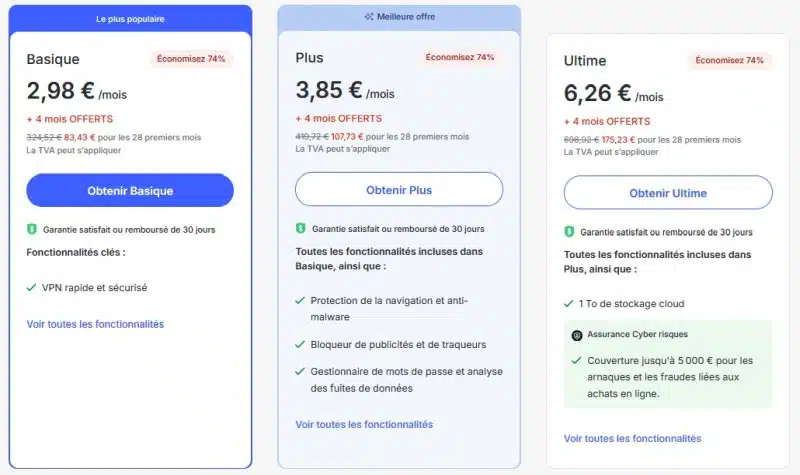Select the Meilleure offre banner tab
Image resolution: width=800 pixels, height=475 pixels.
pos(399,17)
